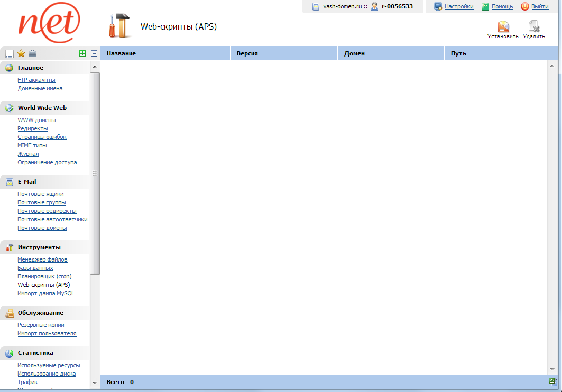Open the favorites star tab in sidebar
The height and width of the screenshot is (392, 562).
click(21, 53)
